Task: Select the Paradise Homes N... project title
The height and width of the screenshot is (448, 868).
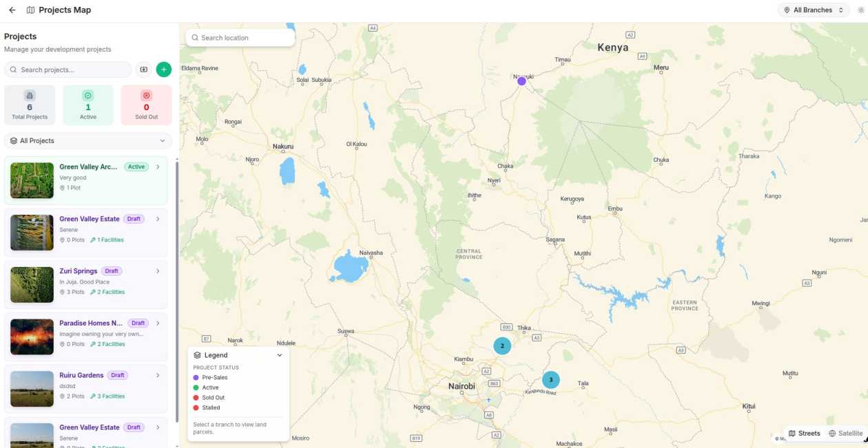Action: (x=92, y=323)
